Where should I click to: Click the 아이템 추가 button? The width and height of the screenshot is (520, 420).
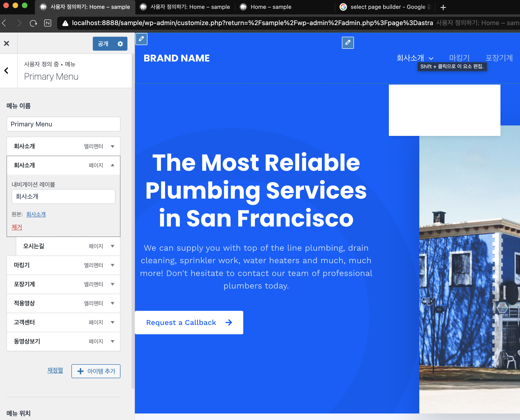[x=96, y=371]
